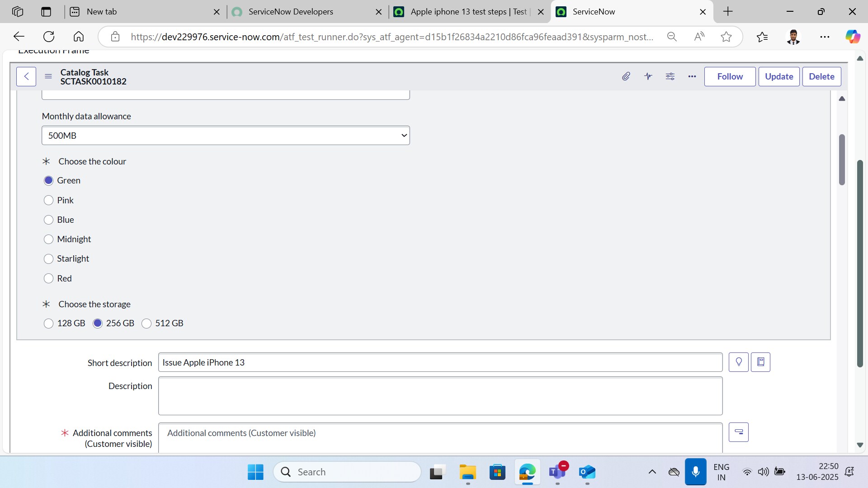Click the Update button
This screenshot has width=868, height=488.
[779, 76]
